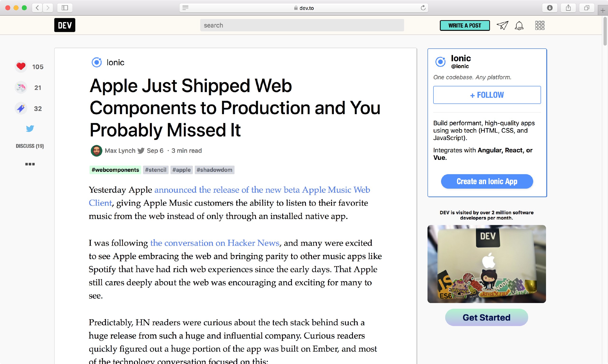Image resolution: width=608 pixels, height=364 pixels.
Task: Toggle Safari sidebar
Action: [65, 8]
